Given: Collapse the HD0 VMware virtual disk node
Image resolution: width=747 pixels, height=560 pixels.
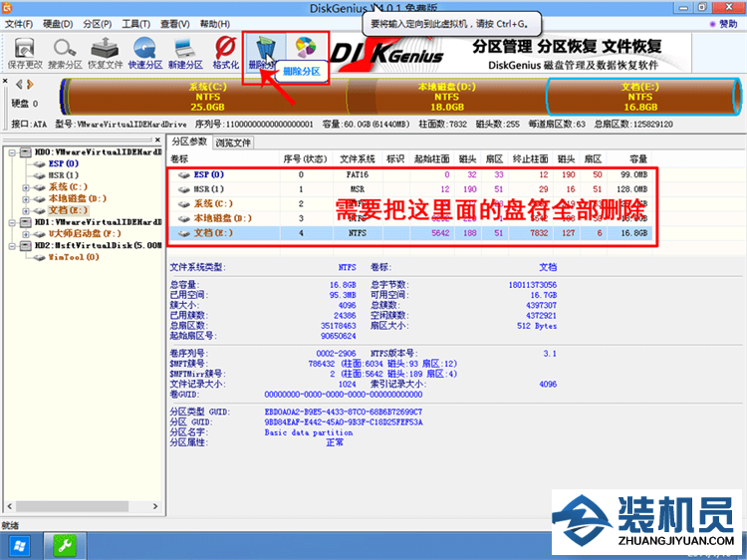Looking at the screenshot, I should (13, 151).
